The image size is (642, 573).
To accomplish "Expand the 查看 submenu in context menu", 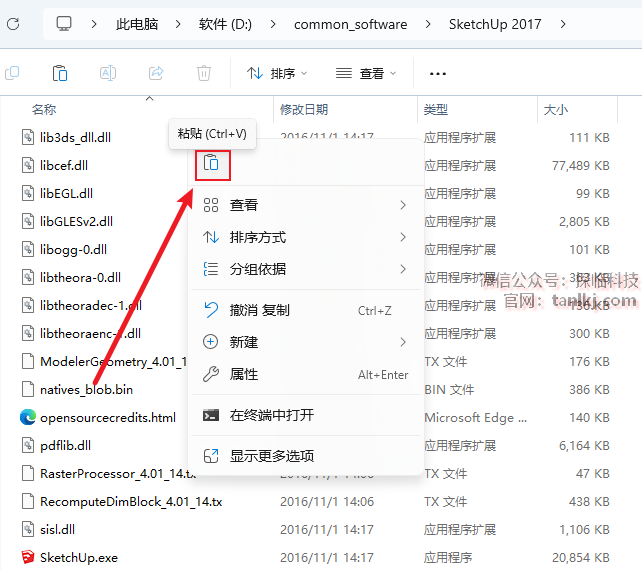I will [305, 205].
